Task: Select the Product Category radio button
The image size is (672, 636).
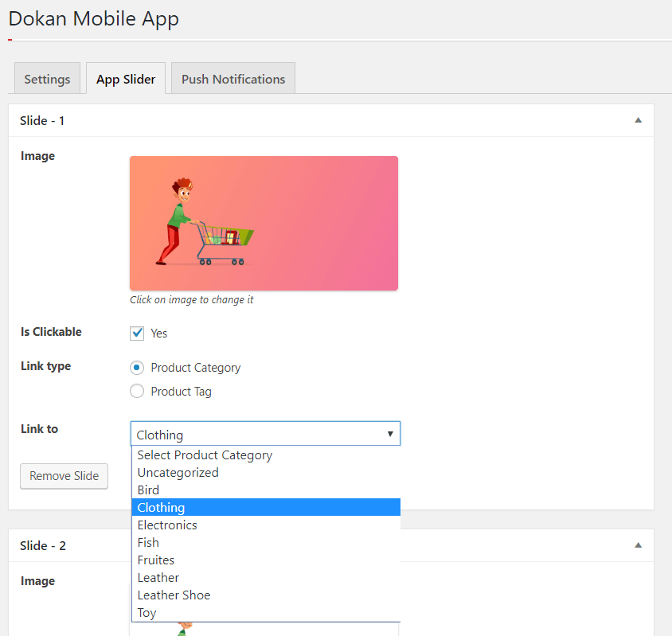Action: tap(137, 368)
